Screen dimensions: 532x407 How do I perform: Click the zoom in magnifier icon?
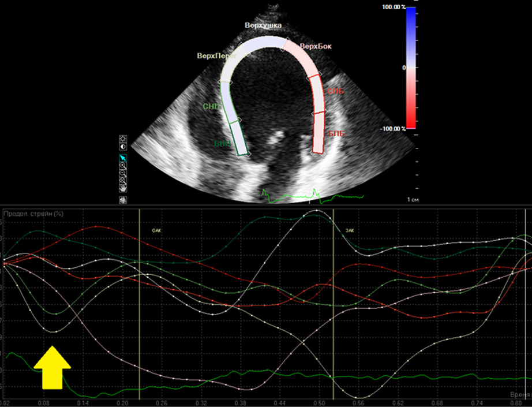point(123,166)
